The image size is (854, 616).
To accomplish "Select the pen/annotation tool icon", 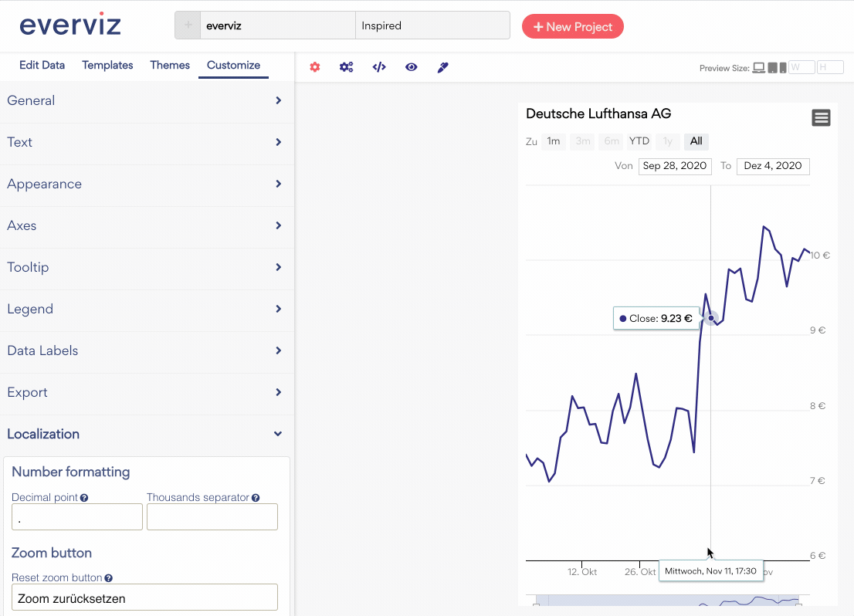I will (442, 67).
